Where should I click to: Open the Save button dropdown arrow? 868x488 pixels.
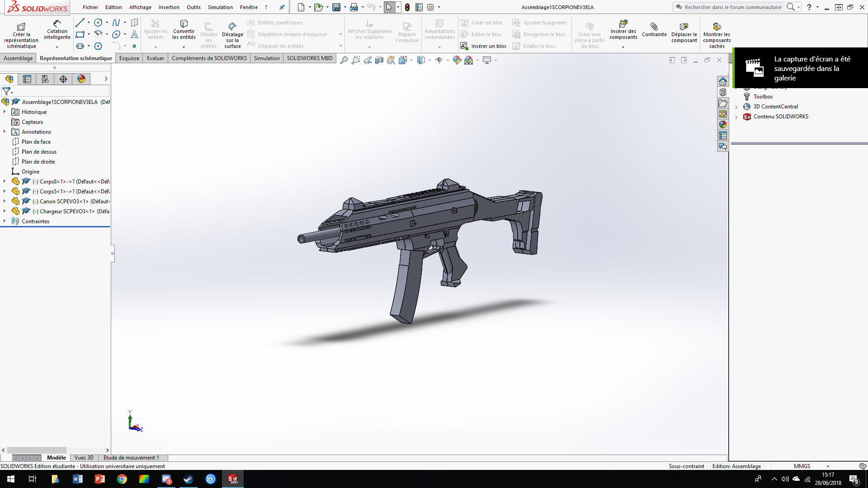coord(344,7)
